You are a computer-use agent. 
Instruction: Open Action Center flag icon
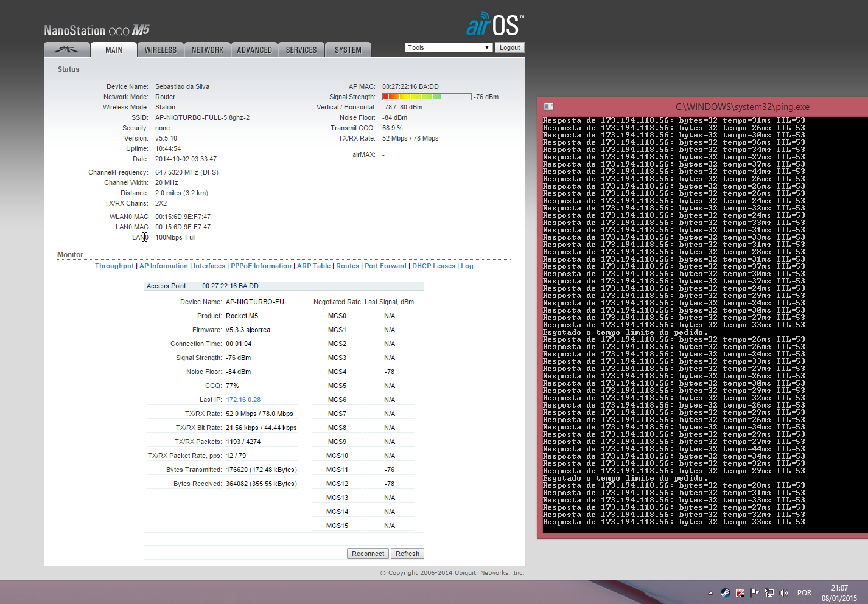(755, 593)
